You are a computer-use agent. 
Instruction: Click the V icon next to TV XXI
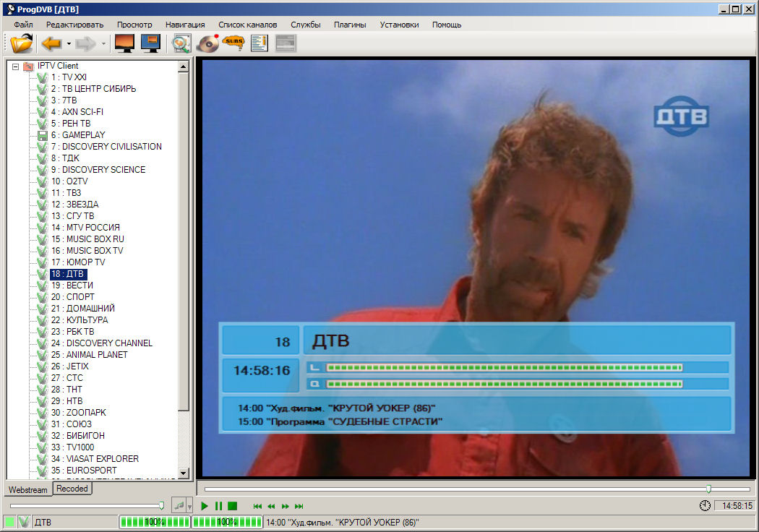point(43,77)
